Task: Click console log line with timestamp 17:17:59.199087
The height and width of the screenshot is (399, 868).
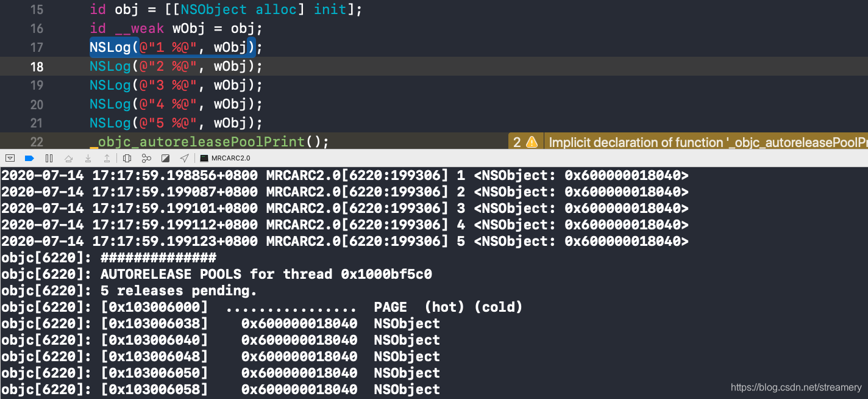Action: click(x=345, y=192)
